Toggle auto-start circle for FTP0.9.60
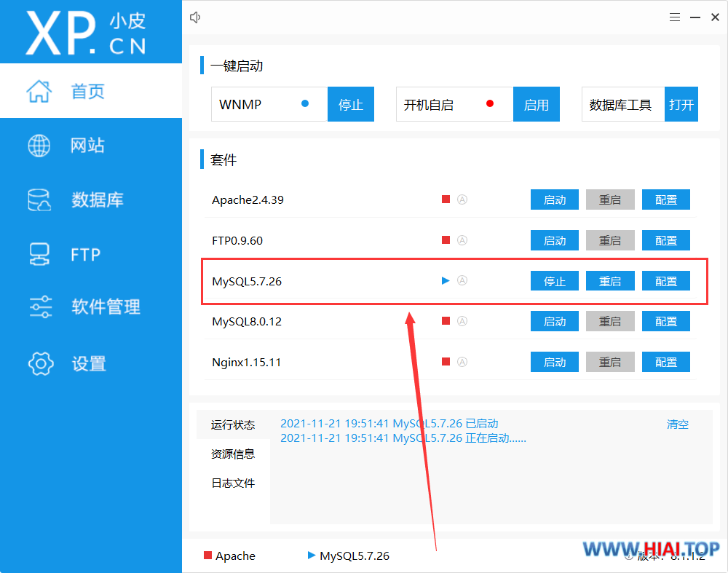728x573 pixels. pyautogui.click(x=462, y=240)
